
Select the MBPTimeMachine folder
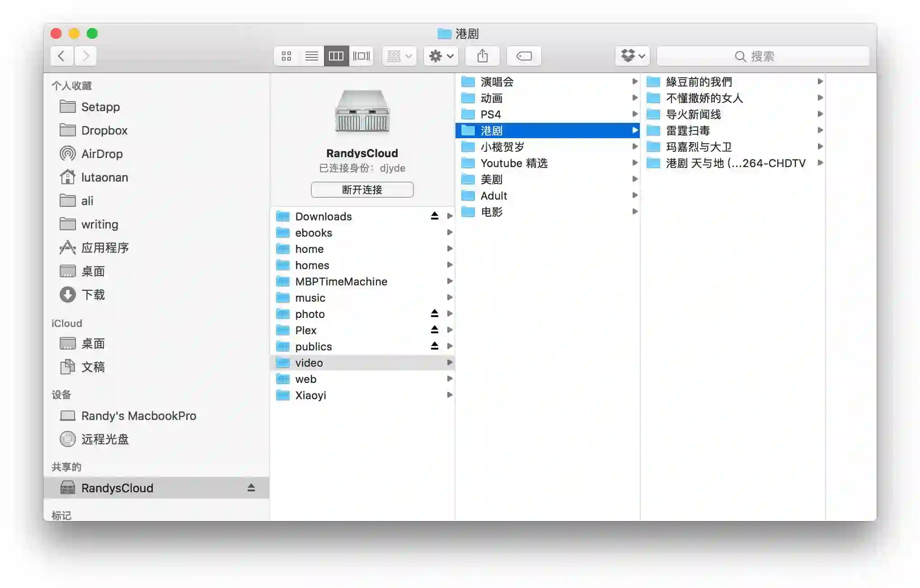point(341,281)
